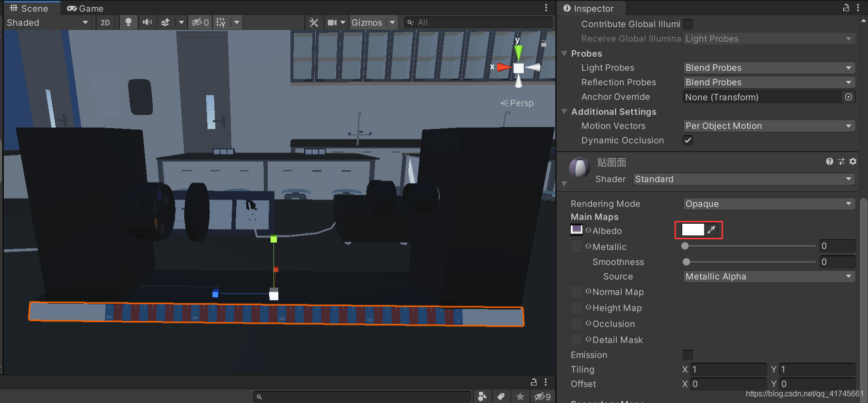This screenshot has width=868, height=403.
Task: Open component tools wrench icon
Action: 314,22
